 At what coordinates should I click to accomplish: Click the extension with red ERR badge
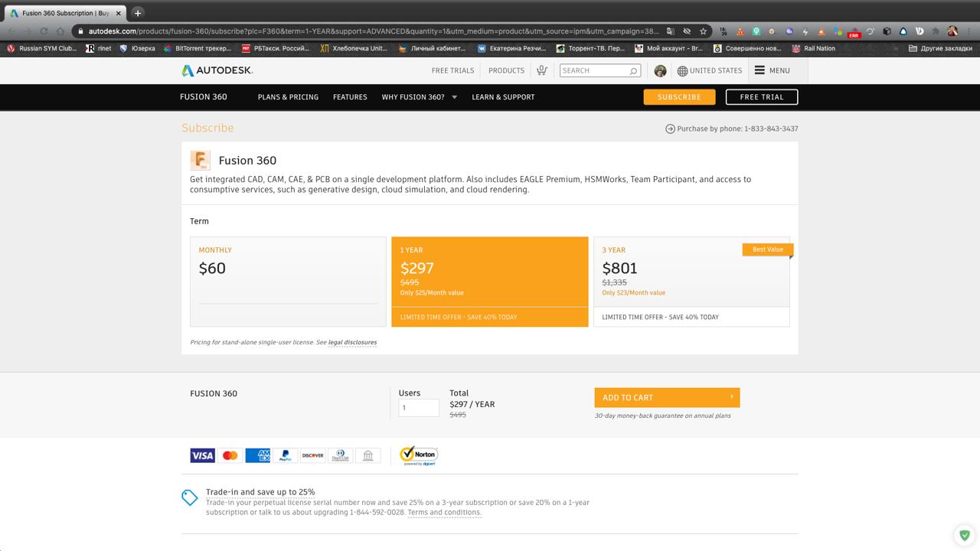(854, 32)
